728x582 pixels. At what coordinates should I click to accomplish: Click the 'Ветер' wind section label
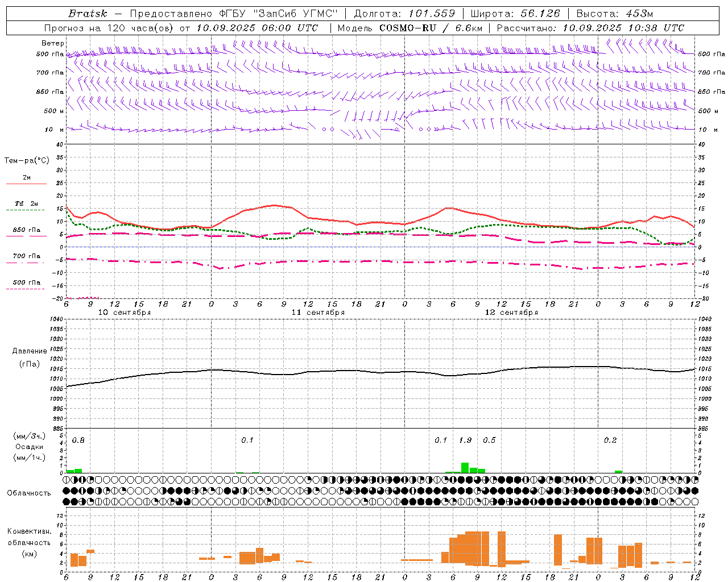52,43
